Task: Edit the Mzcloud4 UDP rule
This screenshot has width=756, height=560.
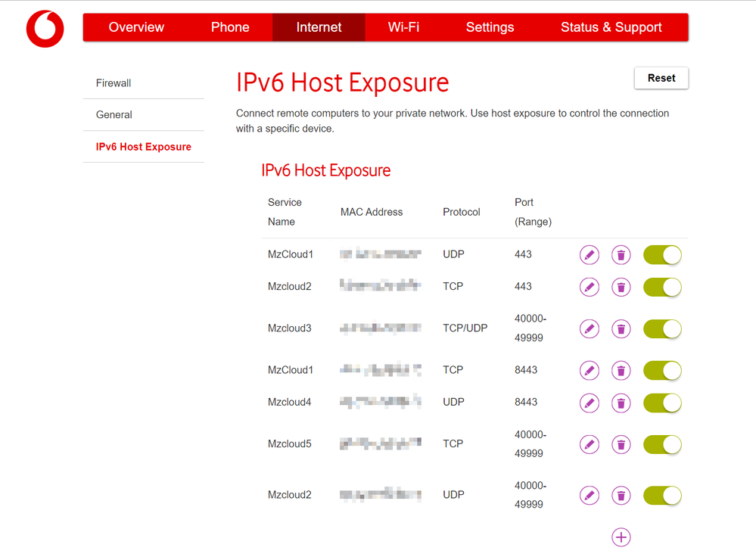Action: pos(589,403)
